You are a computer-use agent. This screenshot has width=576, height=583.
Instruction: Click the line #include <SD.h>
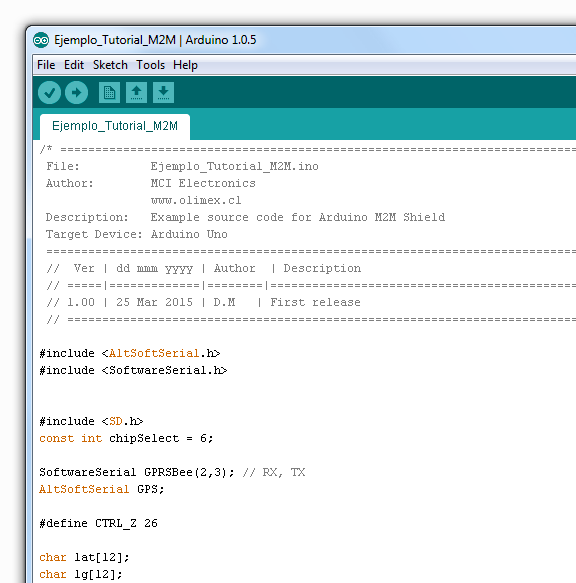coord(91,422)
